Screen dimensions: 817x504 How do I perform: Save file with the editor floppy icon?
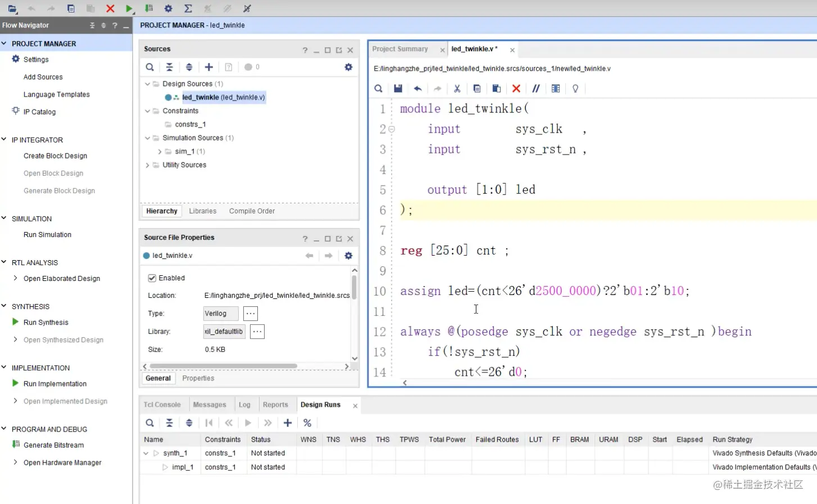coord(398,88)
